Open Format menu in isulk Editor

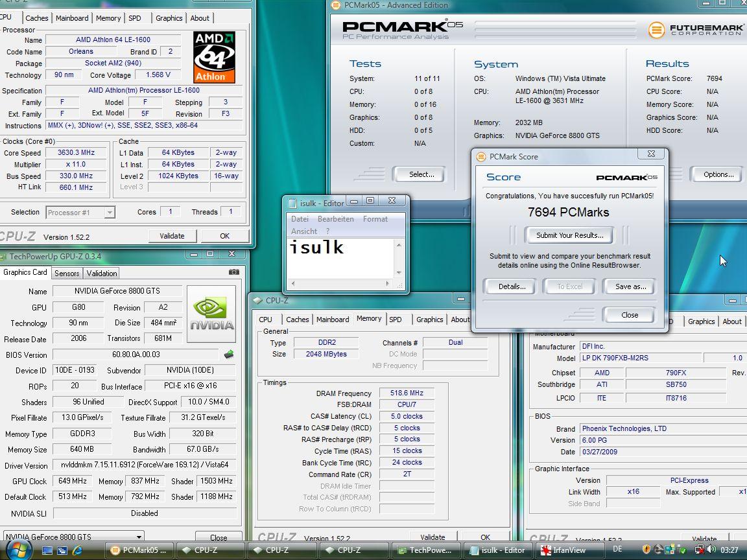pos(375,219)
